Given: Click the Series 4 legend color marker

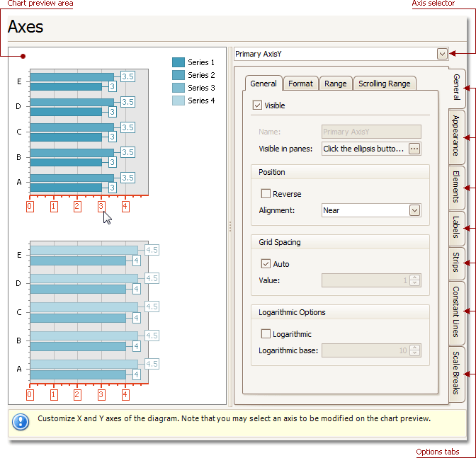Looking at the screenshot, I should tap(178, 101).
